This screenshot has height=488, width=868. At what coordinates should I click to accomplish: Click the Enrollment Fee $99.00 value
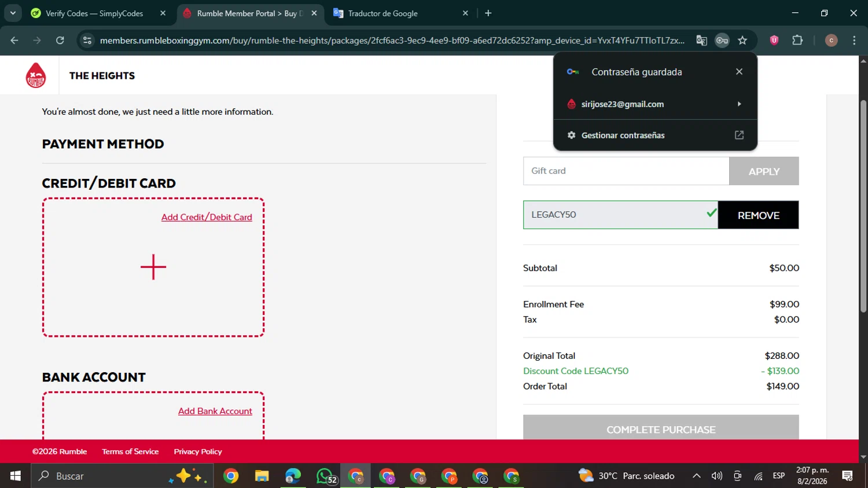(784, 304)
